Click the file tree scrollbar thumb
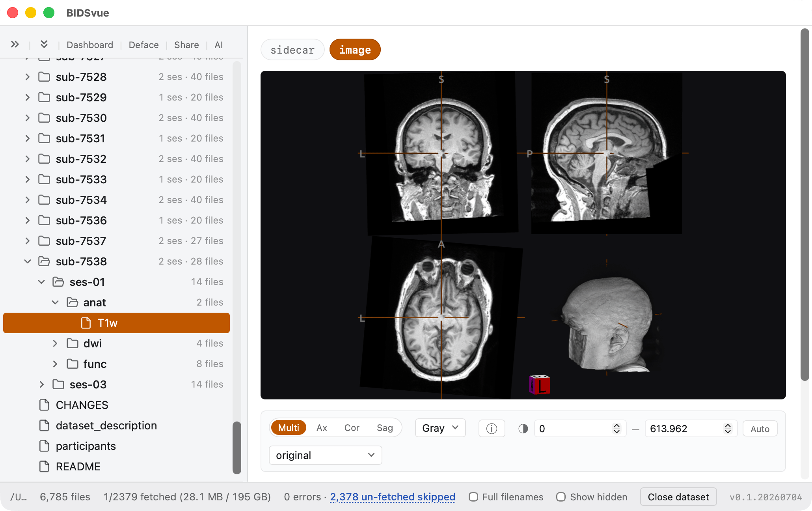 [237, 448]
